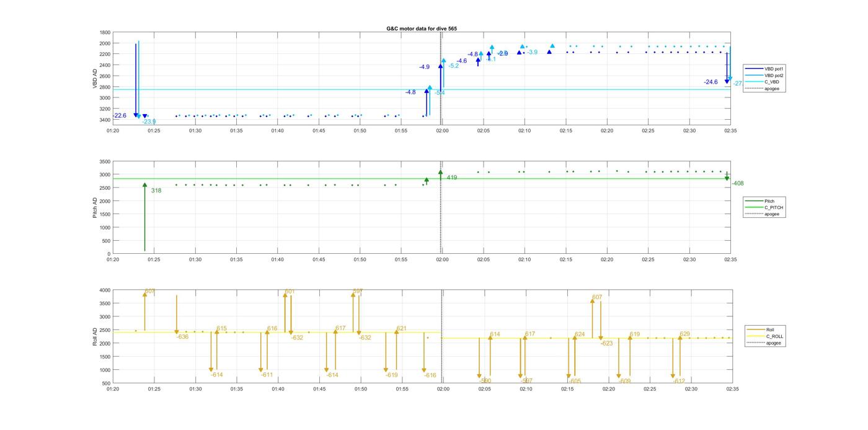The height and width of the screenshot is (430, 868).
Task: Click the "-5.2" VBD data label
Action: point(453,66)
